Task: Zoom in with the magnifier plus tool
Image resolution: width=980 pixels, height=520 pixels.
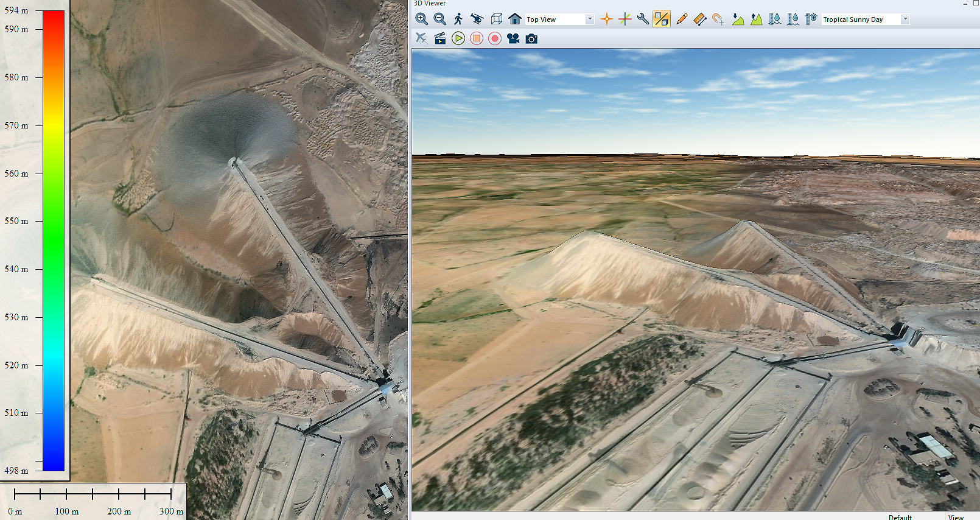Action: [421, 19]
